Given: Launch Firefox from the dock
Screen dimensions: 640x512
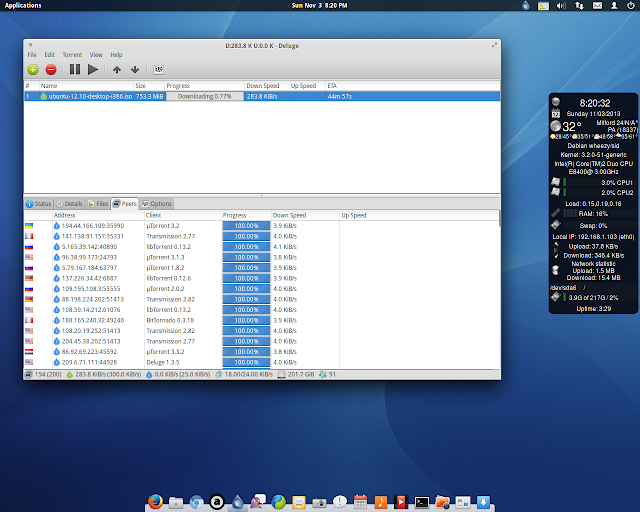Looking at the screenshot, I should pos(155,502).
